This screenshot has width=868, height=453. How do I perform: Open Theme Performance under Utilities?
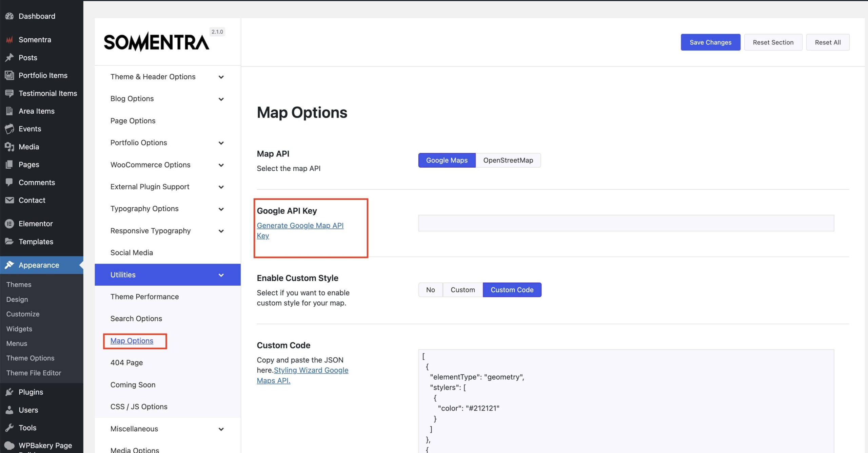(144, 297)
